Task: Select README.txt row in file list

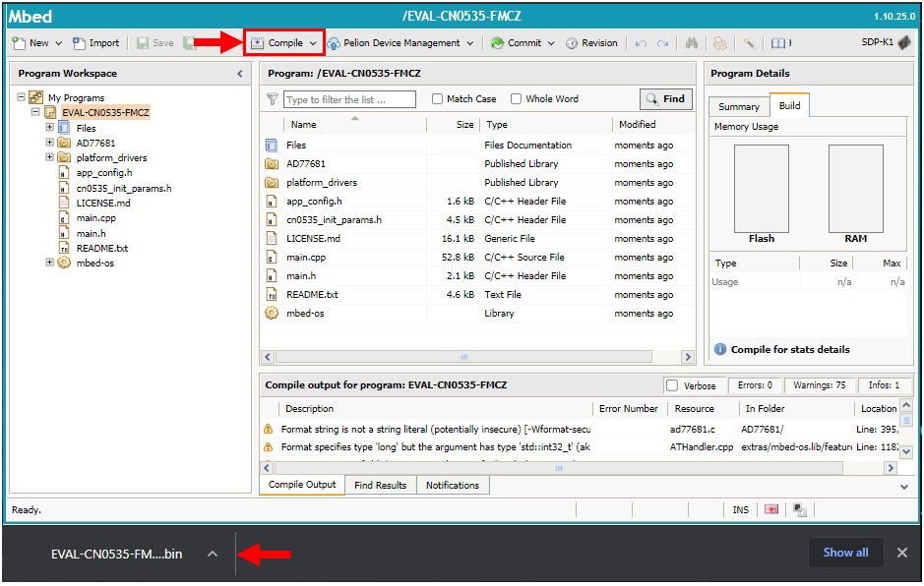Action: tap(477, 294)
